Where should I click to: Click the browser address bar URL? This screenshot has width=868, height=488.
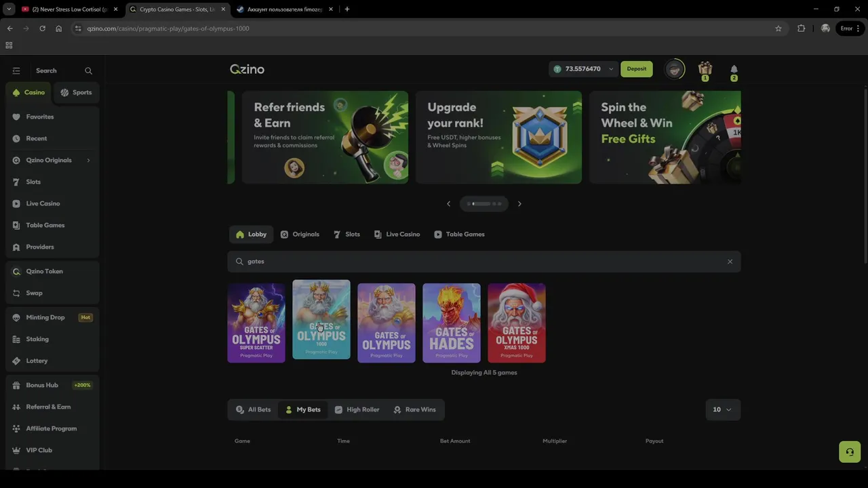(x=168, y=28)
